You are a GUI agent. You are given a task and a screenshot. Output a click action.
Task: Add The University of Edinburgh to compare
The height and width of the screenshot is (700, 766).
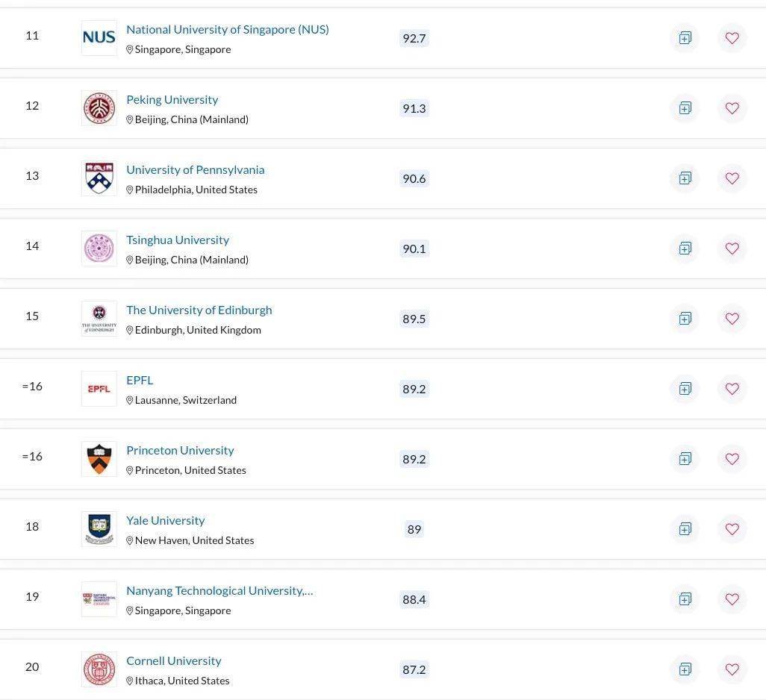tap(685, 319)
